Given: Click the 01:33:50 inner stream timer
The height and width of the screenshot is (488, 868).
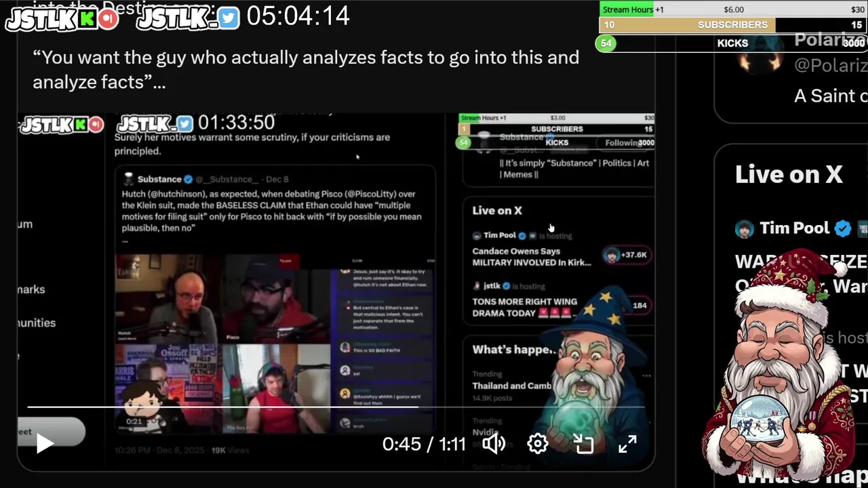Looking at the screenshot, I should tap(236, 123).
